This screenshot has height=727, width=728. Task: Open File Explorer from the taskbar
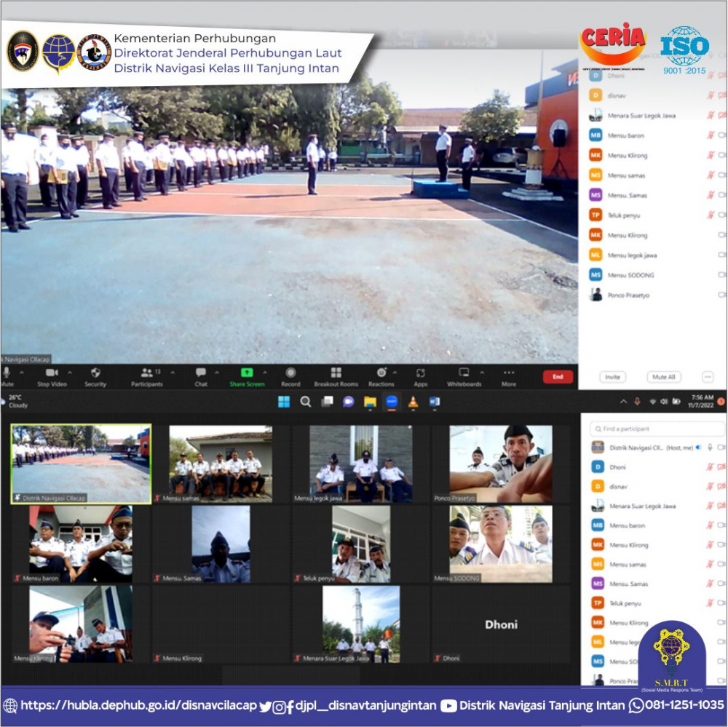click(x=370, y=402)
